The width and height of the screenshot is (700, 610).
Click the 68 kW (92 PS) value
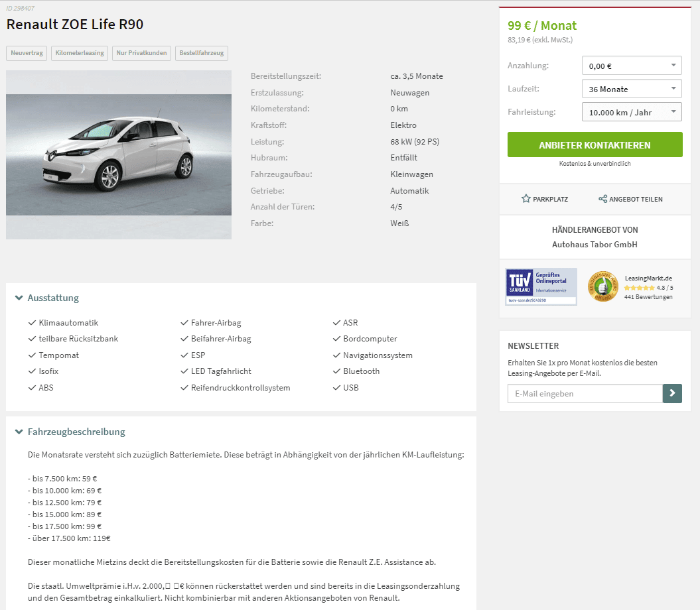click(415, 142)
